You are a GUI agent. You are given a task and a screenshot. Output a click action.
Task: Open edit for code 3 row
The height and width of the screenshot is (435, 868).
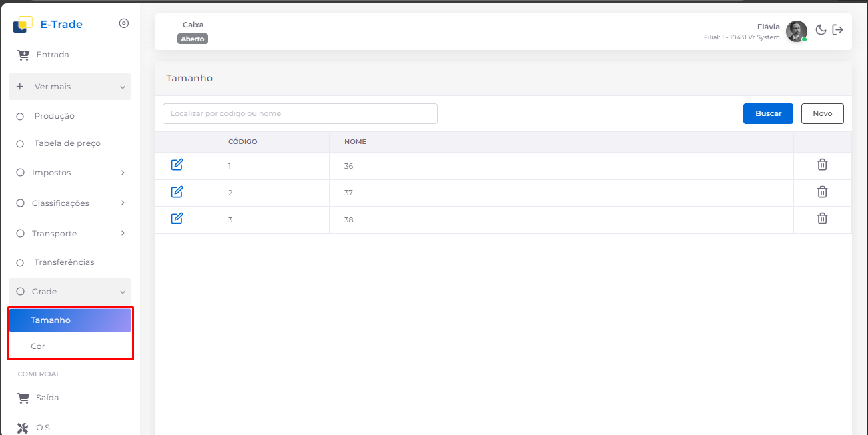(x=177, y=218)
